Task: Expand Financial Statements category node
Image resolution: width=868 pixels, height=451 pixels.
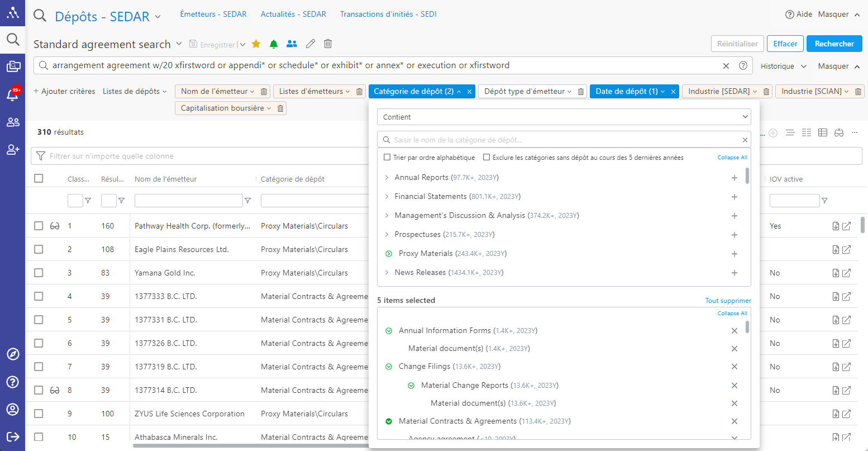Action: pyautogui.click(x=387, y=197)
